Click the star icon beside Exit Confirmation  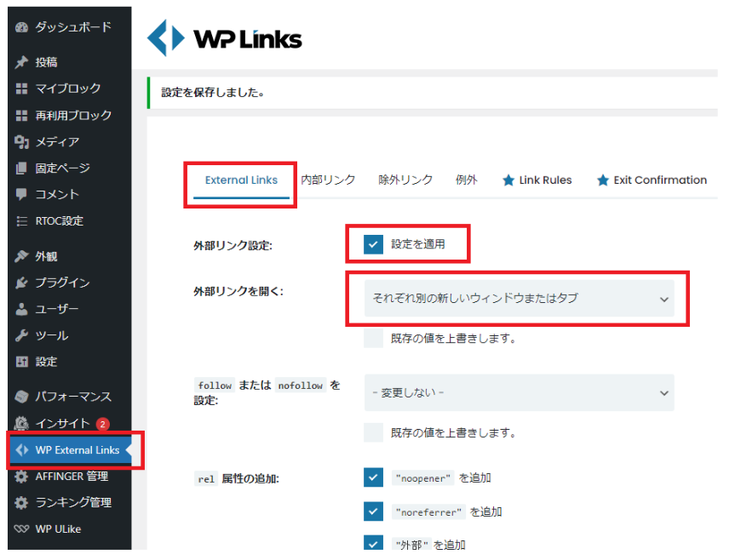(x=602, y=180)
